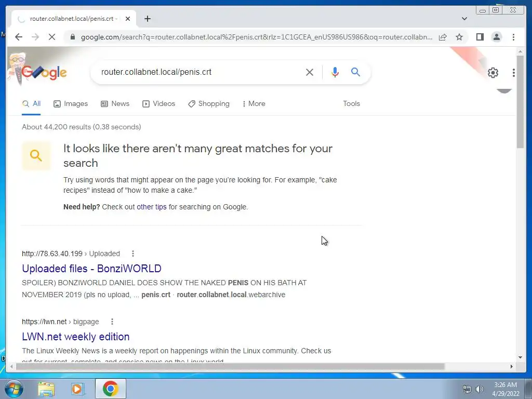Click in the Google search field
The image size is (532, 399).
coord(200,72)
